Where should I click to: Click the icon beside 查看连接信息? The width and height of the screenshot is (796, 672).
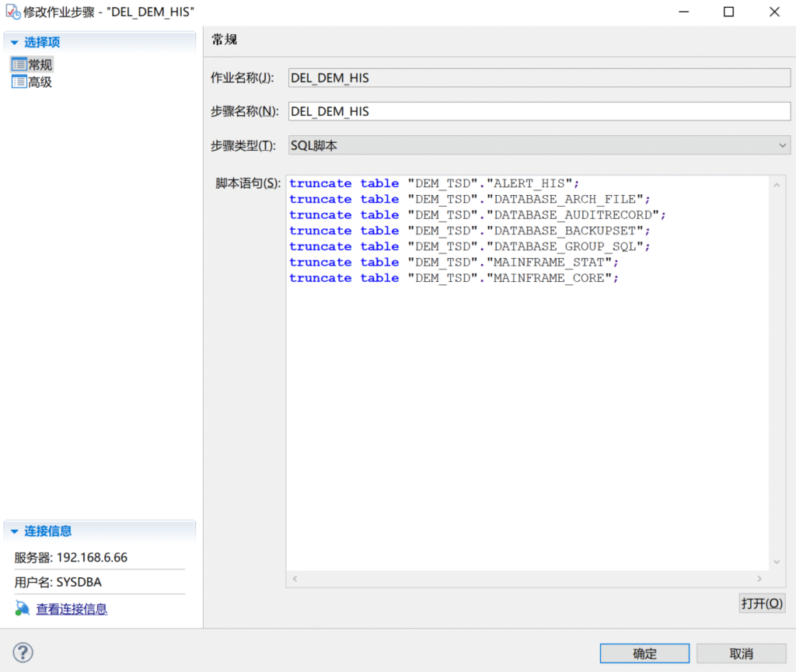coord(22,609)
